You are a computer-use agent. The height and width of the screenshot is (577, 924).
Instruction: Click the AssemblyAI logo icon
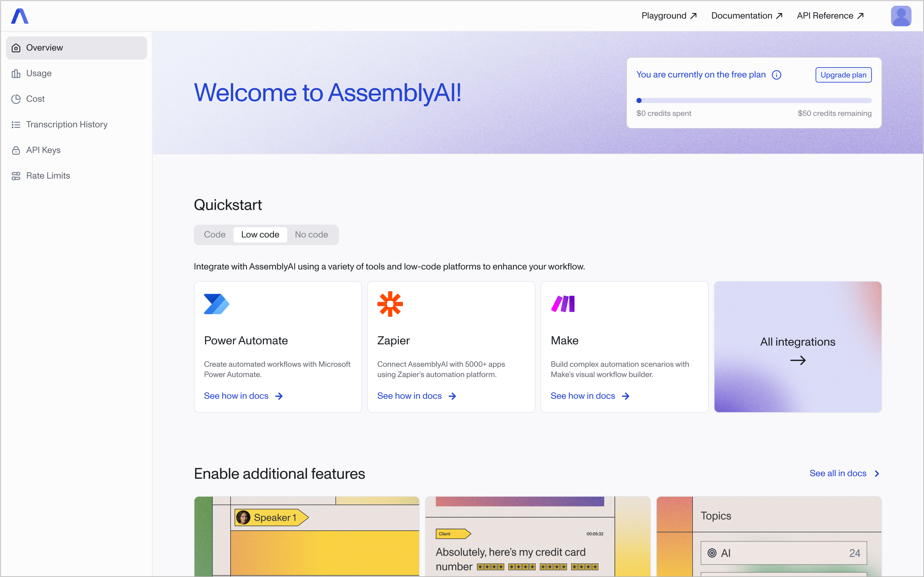[20, 16]
